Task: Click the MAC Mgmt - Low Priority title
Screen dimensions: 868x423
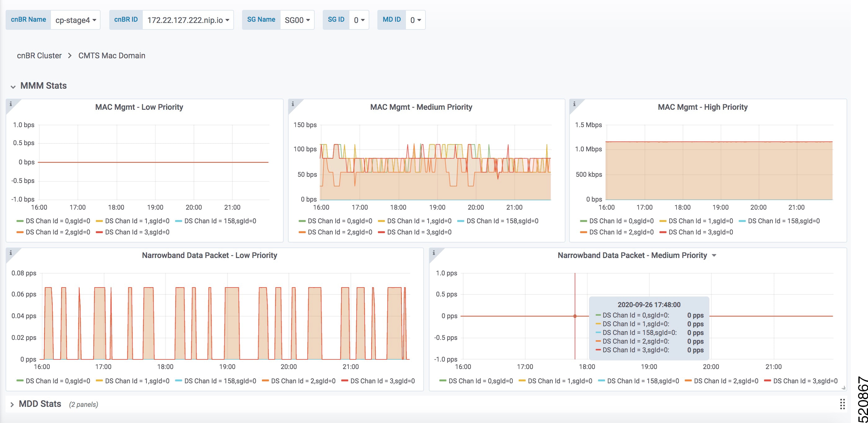Action: [139, 107]
